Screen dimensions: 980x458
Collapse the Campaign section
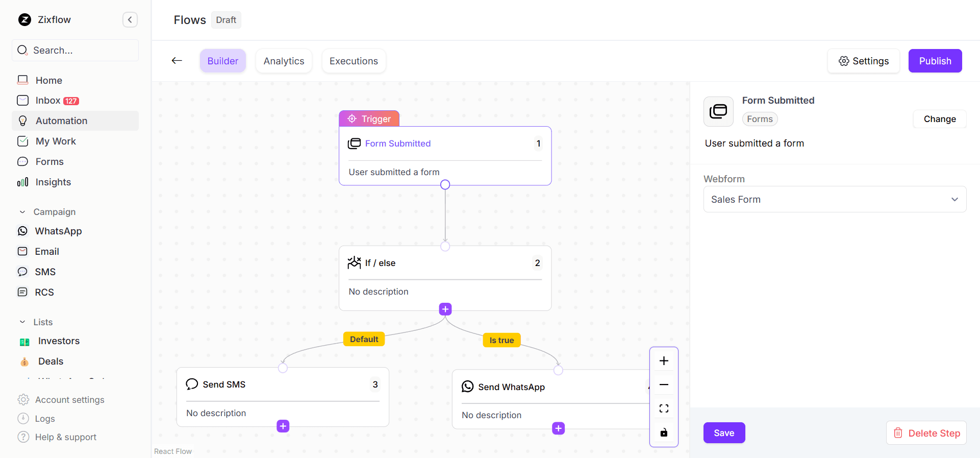[22, 212]
